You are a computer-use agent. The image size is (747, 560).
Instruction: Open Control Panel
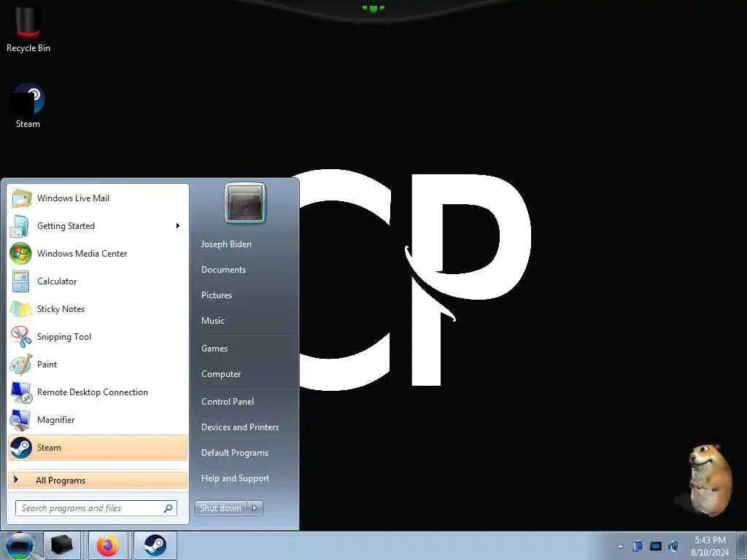228,402
